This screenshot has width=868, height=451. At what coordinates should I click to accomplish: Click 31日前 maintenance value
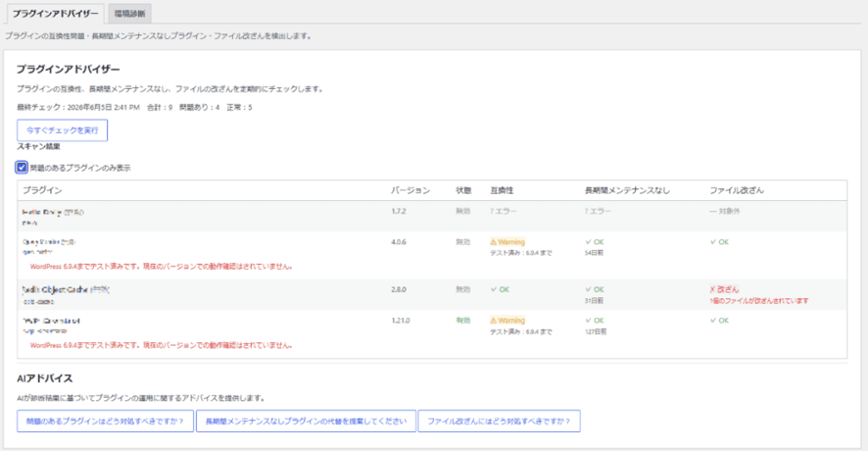pyautogui.click(x=594, y=300)
